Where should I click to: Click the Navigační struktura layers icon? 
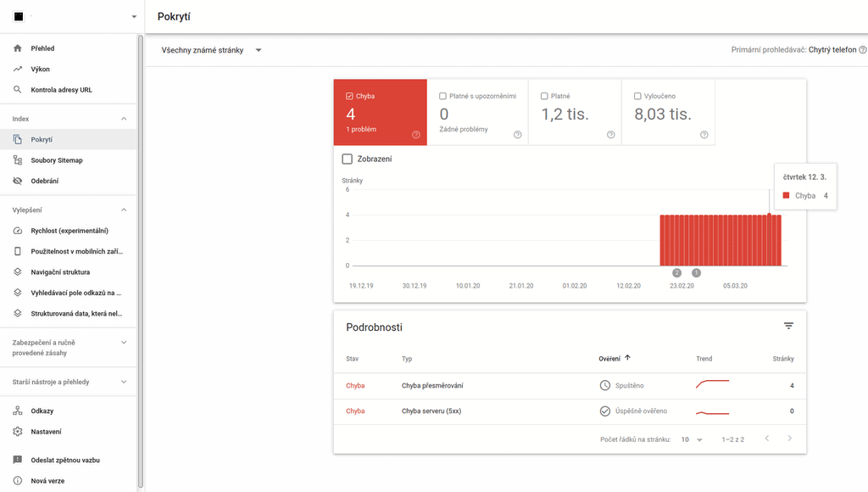18,272
